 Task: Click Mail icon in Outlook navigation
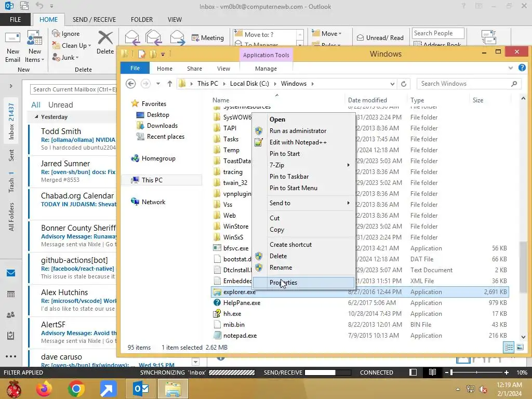[11, 273]
